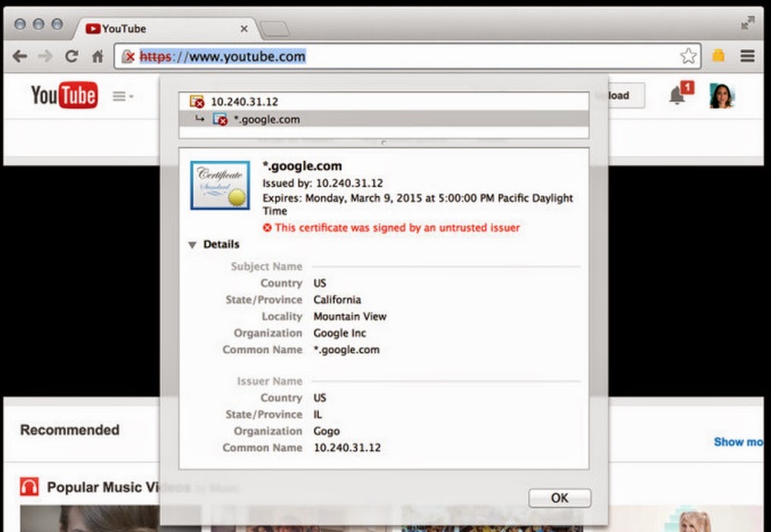Viewport: 771px width, 532px height.
Task: Click the yellow extension icon
Action: 719,55
